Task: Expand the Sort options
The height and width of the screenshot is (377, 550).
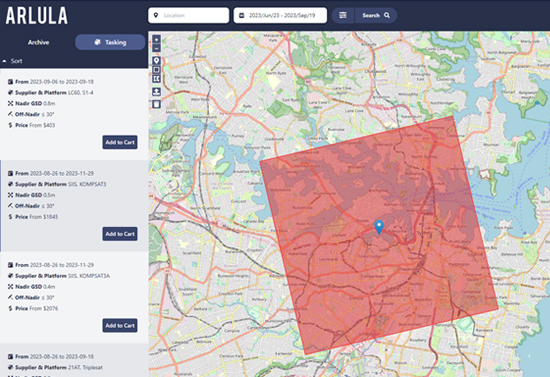Action: point(13,61)
